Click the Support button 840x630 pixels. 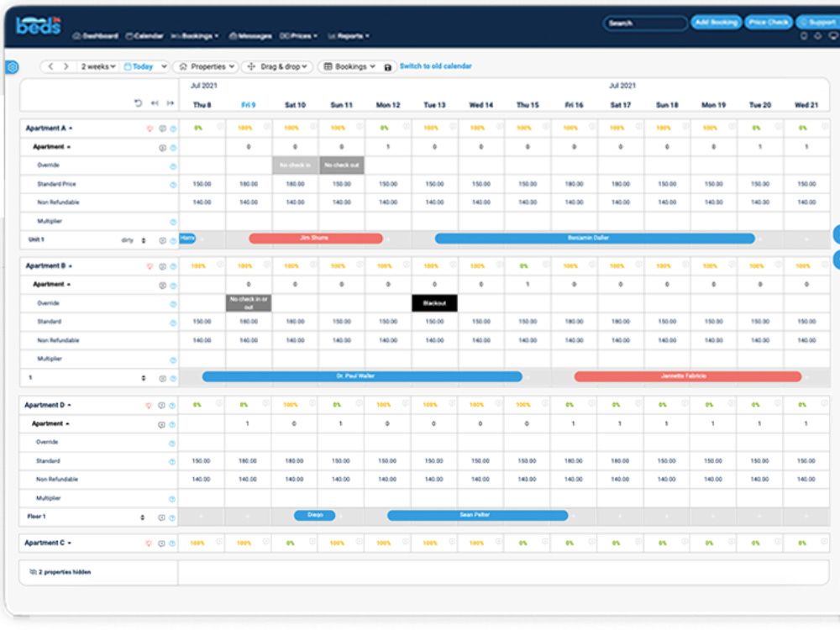[818, 22]
